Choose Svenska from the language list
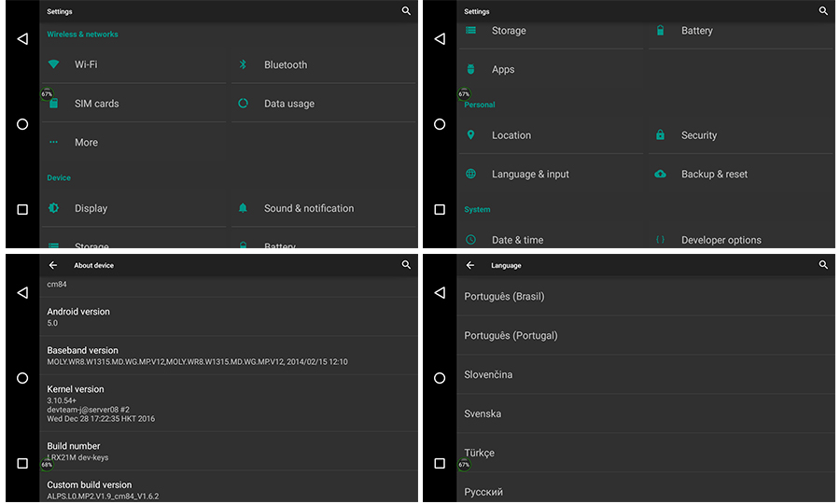This screenshot has width=840, height=504. pos(483,413)
